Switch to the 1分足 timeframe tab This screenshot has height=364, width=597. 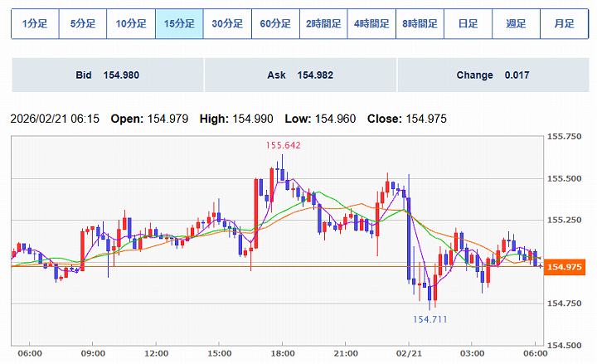[x=35, y=24]
